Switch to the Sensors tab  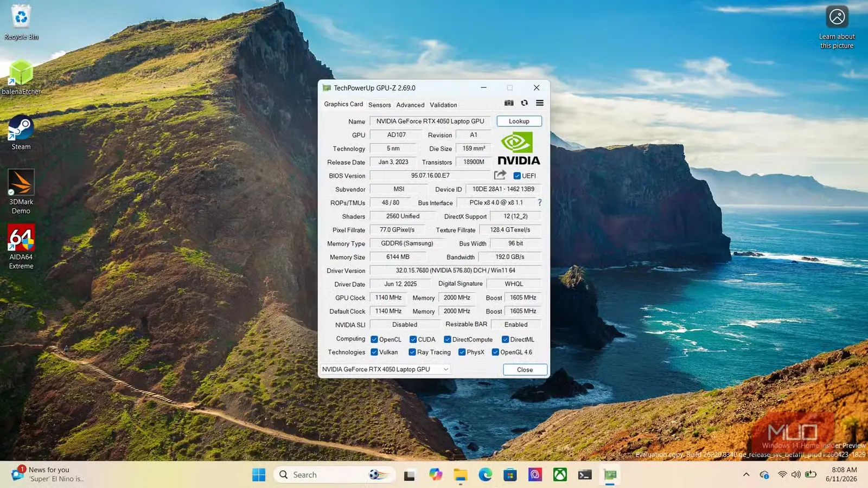tap(380, 105)
